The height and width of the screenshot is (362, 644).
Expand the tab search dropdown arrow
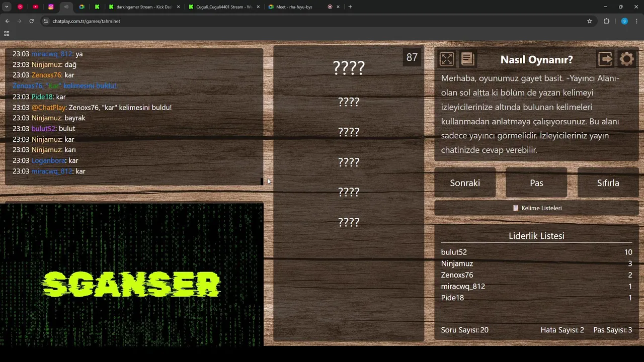pyautogui.click(x=7, y=7)
